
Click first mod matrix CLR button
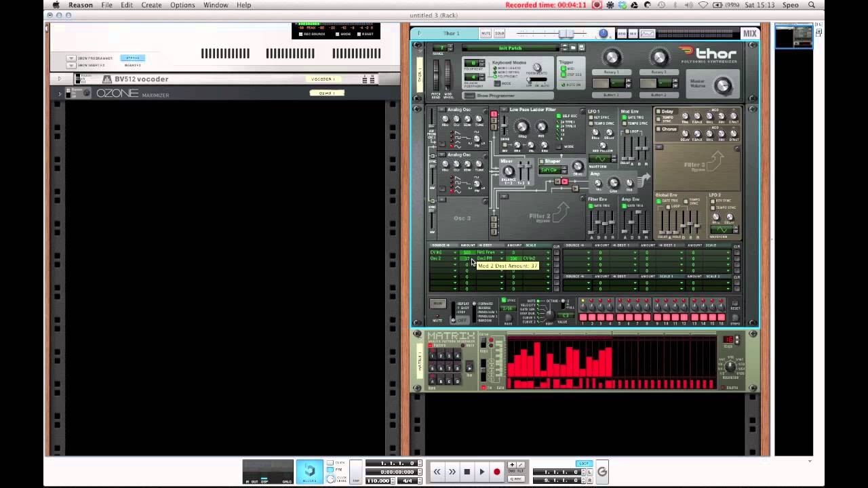[x=556, y=253]
